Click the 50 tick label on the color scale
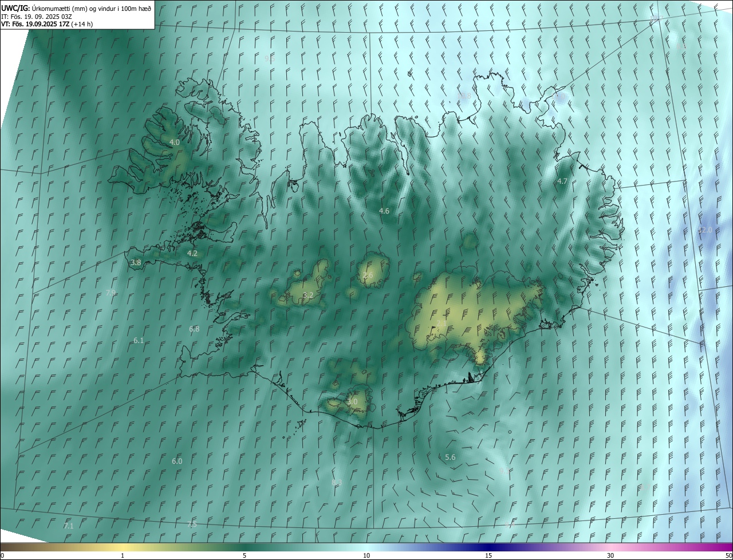This screenshot has width=733, height=560. (728, 555)
